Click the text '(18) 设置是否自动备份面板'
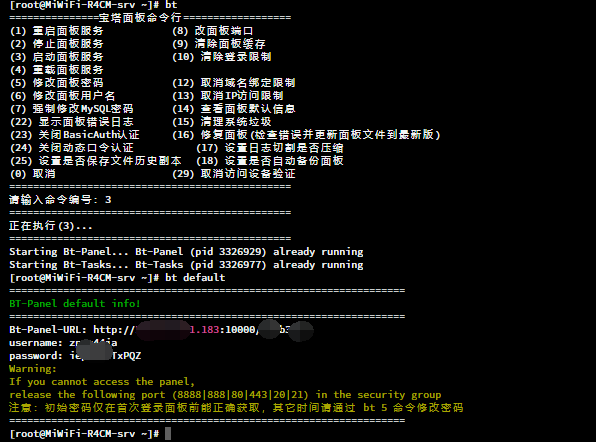This screenshot has height=442, width=596. click(x=270, y=161)
